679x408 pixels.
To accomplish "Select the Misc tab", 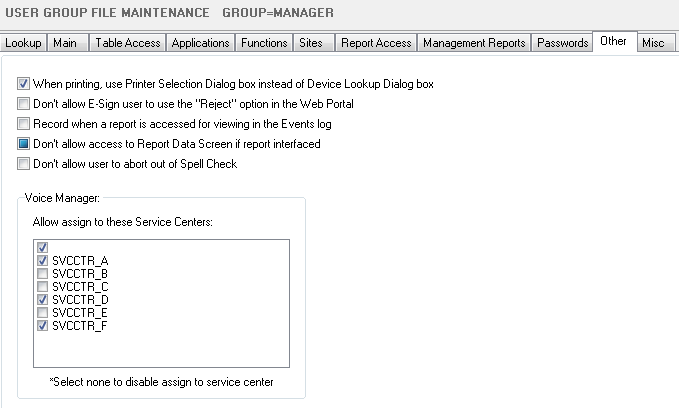I will [653, 43].
